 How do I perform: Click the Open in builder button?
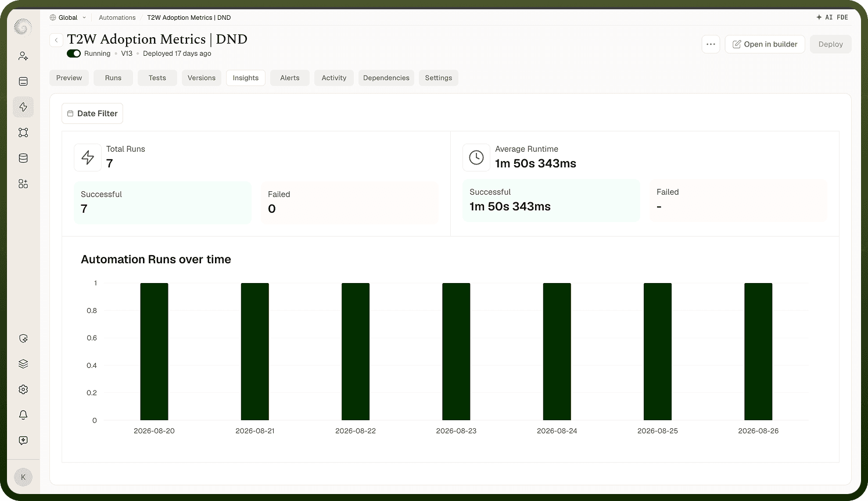tap(765, 44)
